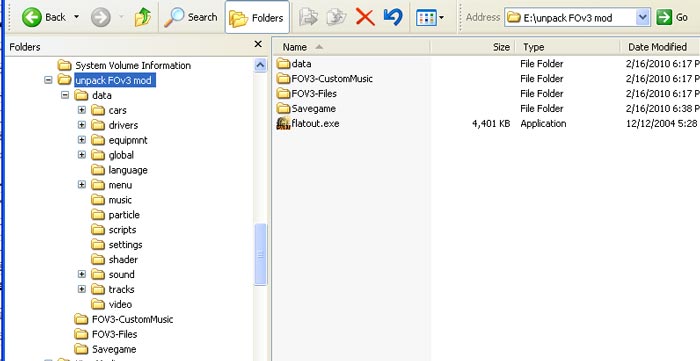700x361 pixels.
Task: Click the Forward navigation arrow
Action: click(x=101, y=17)
